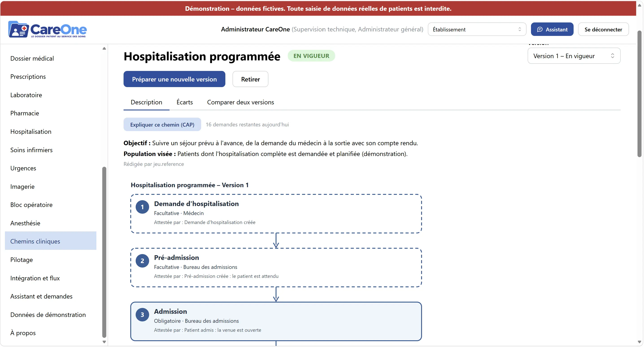This screenshot has width=644, height=347.
Task: Open Données de démonstration in sidebar
Action: [50, 315]
